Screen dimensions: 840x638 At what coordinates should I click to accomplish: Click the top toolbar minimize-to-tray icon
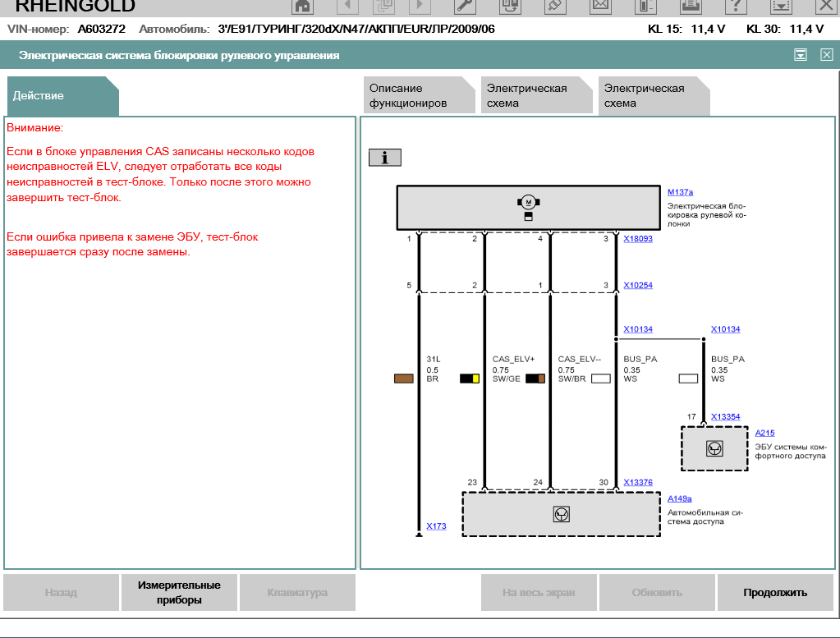point(781,6)
